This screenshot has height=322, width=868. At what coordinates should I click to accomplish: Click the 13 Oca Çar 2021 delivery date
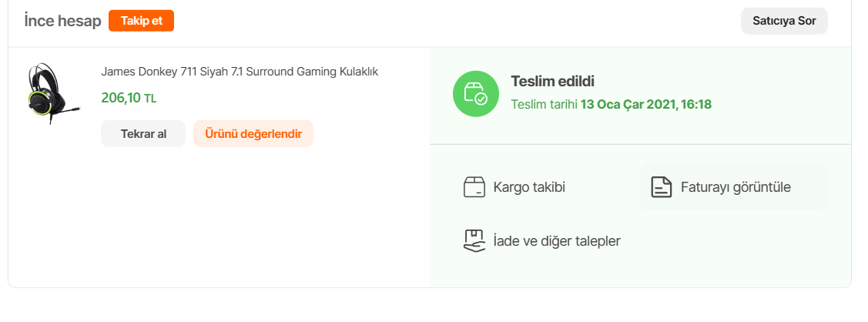coord(625,104)
